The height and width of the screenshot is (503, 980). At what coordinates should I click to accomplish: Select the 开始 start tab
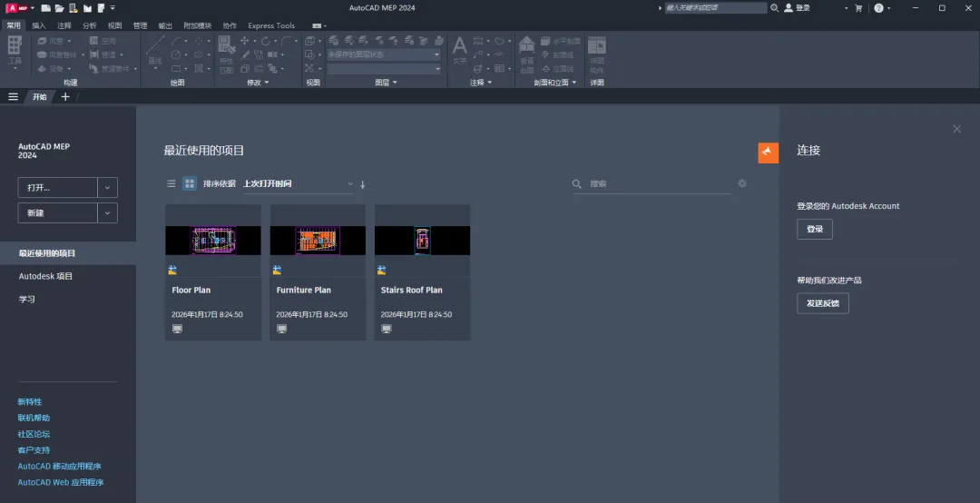[40, 97]
